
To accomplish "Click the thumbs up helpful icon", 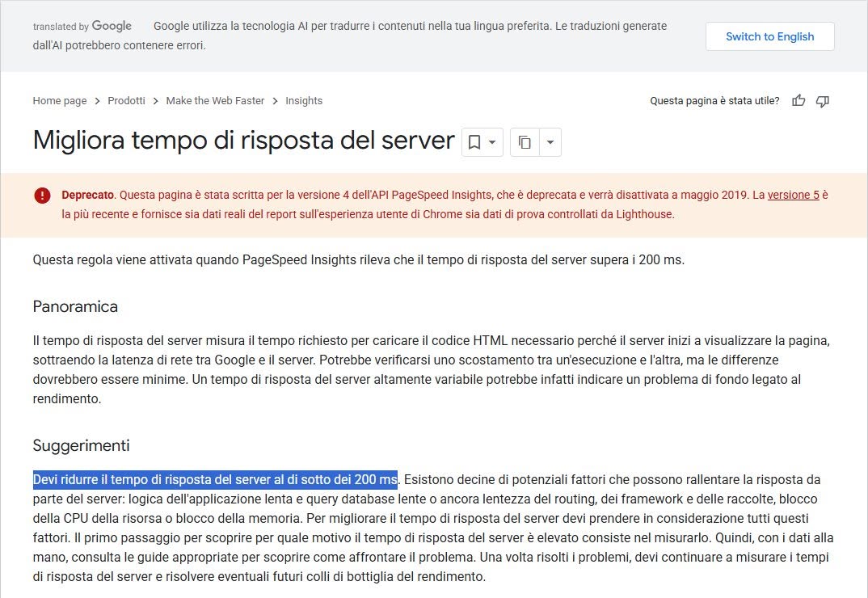I will [x=798, y=101].
